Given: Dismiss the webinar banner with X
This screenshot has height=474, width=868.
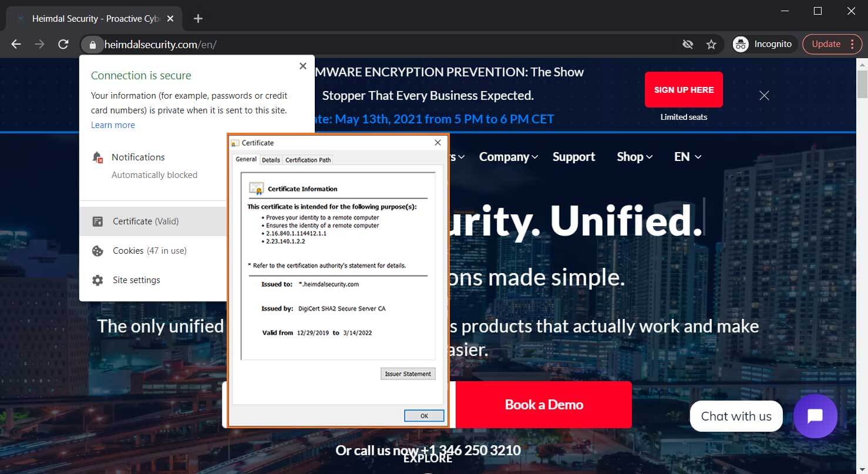Looking at the screenshot, I should (x=764, y=95).
